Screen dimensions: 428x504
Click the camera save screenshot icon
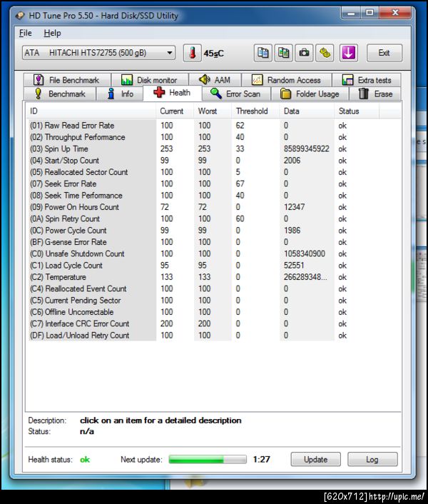click(304, 53)
